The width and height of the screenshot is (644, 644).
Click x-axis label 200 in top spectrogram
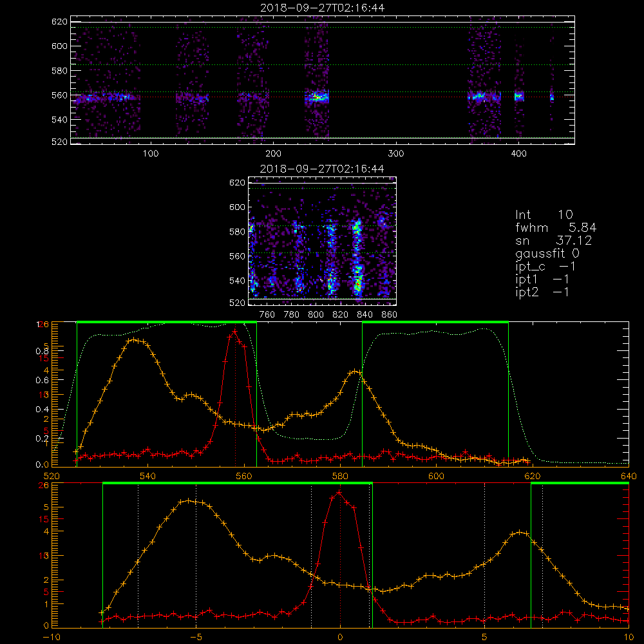coord(273,154)
